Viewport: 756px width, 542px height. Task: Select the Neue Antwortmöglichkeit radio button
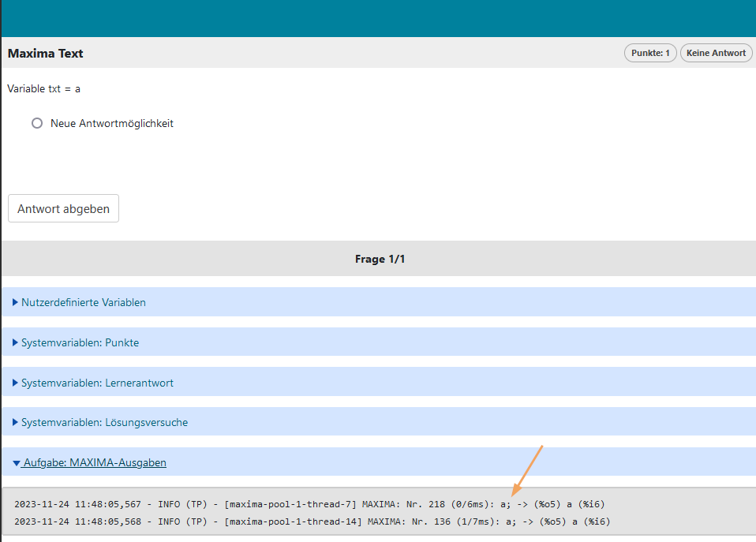click(37, 123)
